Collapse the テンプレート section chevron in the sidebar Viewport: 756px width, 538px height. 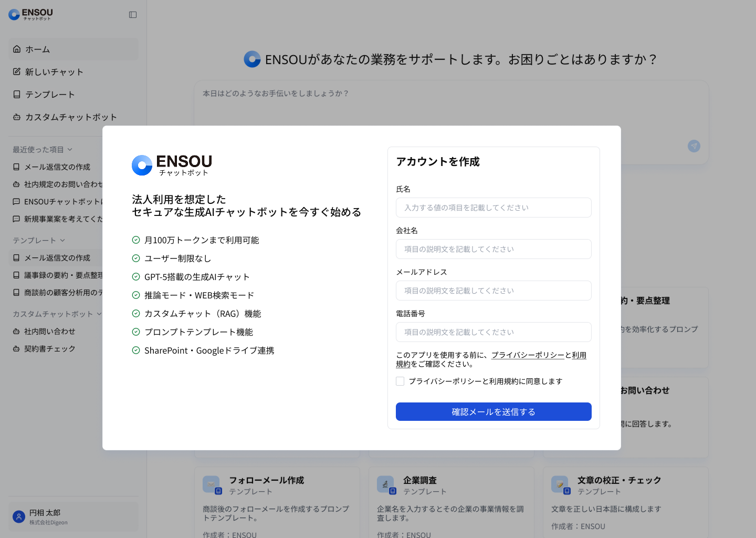coord(62,240)
